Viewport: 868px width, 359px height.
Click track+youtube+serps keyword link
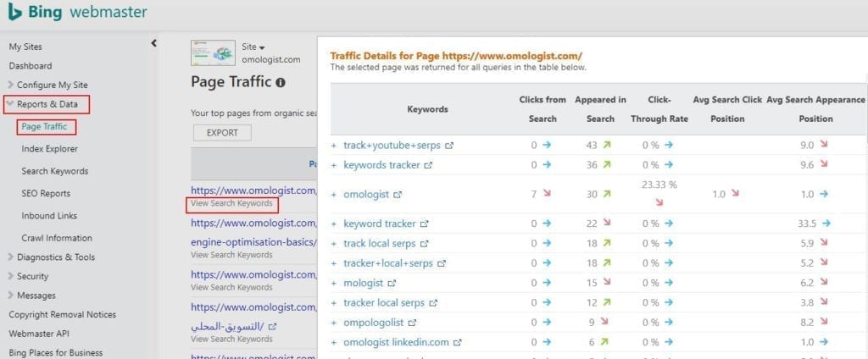tap(392, 146)
